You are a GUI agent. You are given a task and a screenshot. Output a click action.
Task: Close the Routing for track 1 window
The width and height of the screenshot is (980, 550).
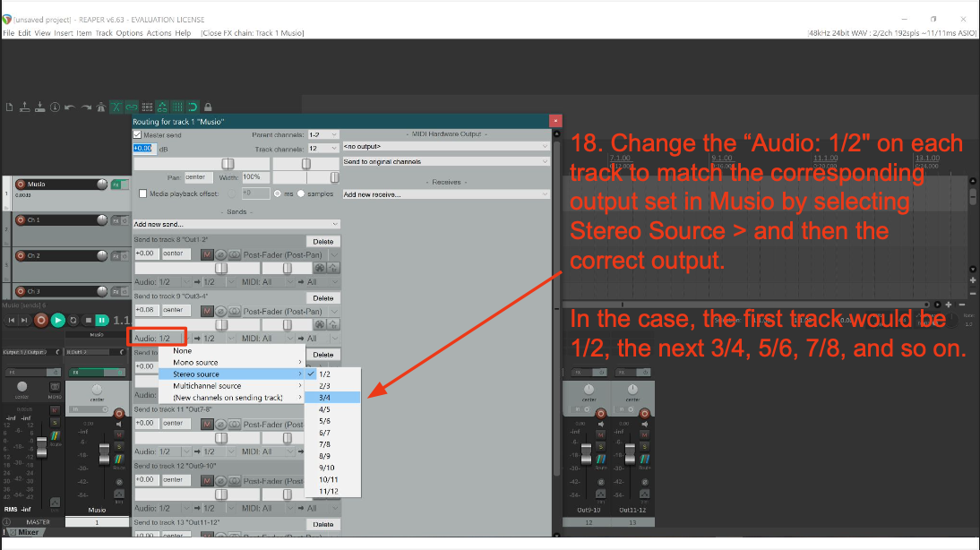(x=555, y=121)
